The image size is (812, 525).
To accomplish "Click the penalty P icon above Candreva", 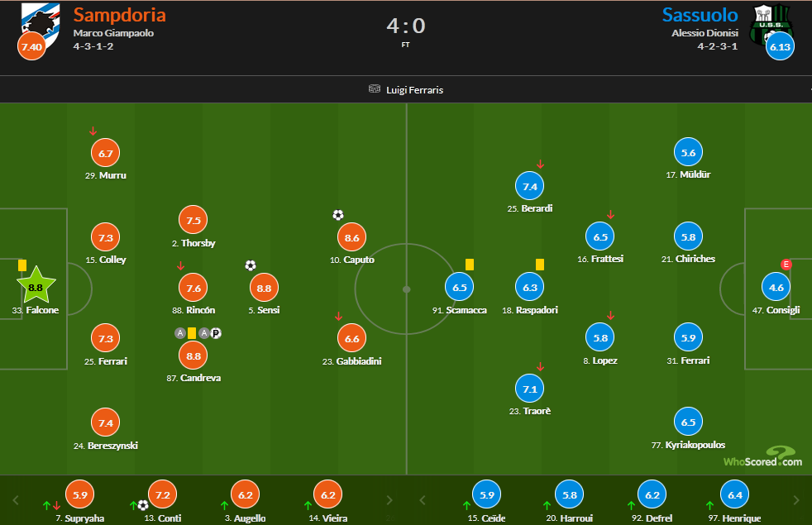I will click(x=216, y=333).
